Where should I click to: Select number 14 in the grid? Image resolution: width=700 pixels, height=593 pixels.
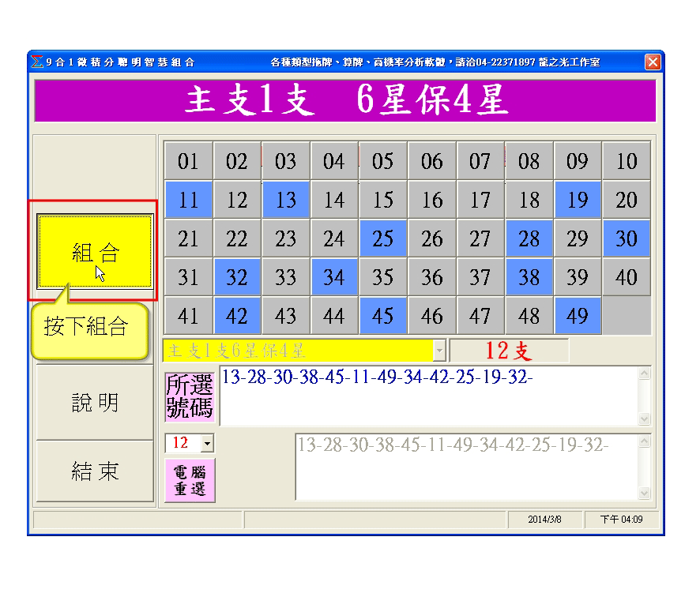coord(334,200)
